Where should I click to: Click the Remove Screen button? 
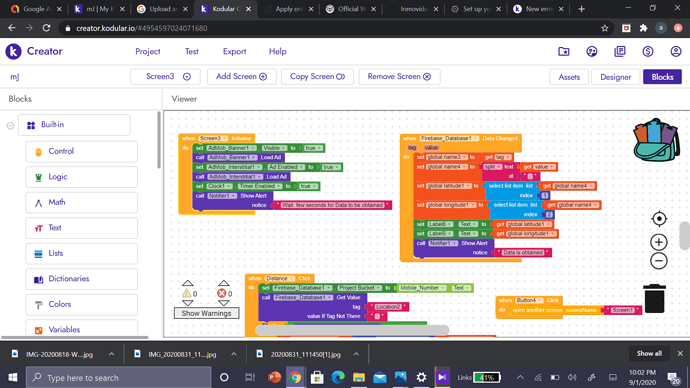(x=399, y=77)
